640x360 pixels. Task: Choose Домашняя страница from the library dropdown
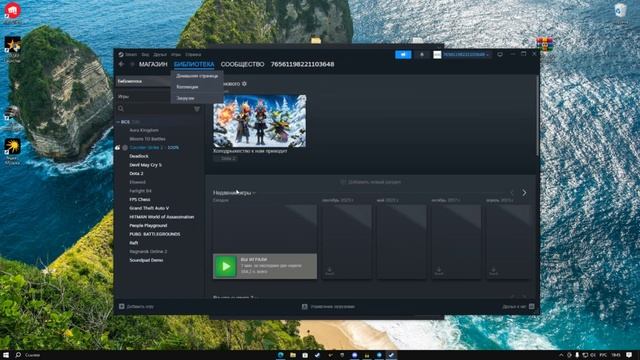[x=197, y=76]
